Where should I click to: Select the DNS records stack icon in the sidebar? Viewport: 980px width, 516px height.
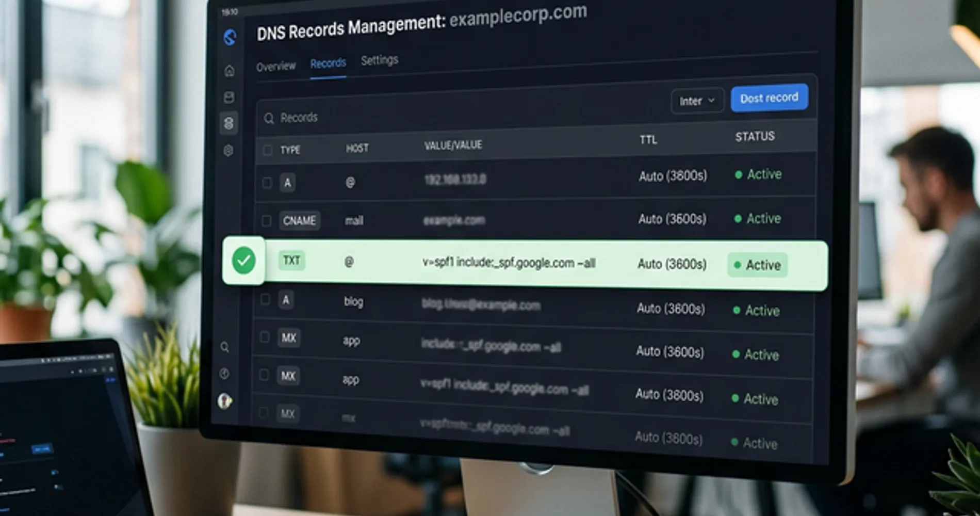[228, 123]
